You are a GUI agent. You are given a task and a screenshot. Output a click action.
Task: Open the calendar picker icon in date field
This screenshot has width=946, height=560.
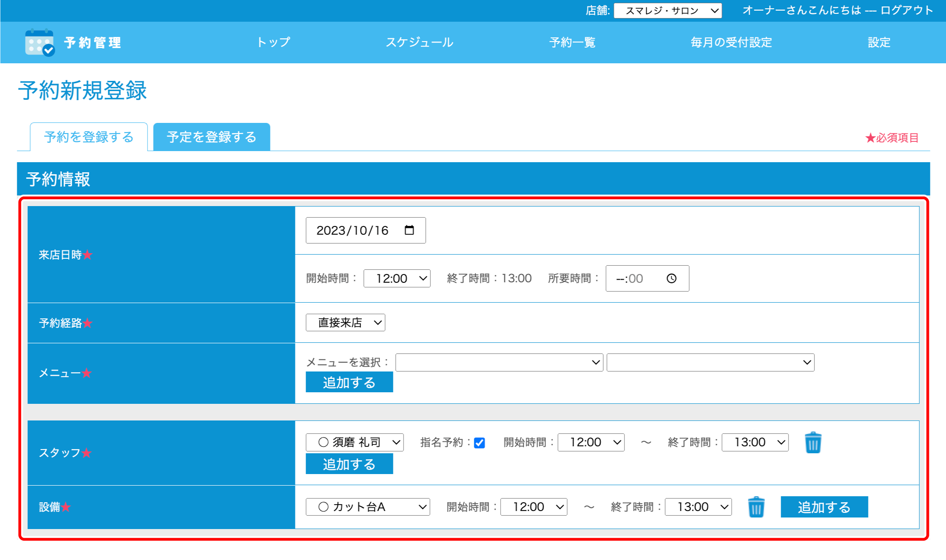point(409,230)
